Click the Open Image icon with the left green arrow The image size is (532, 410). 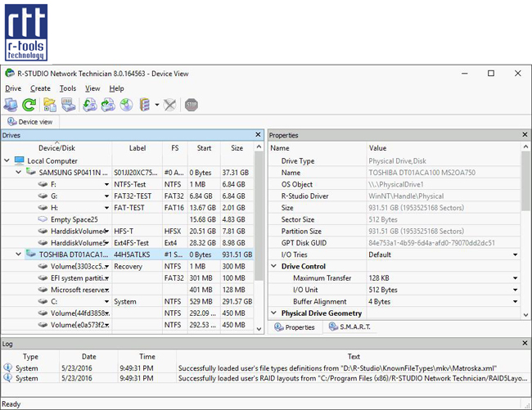pos(90,105)
